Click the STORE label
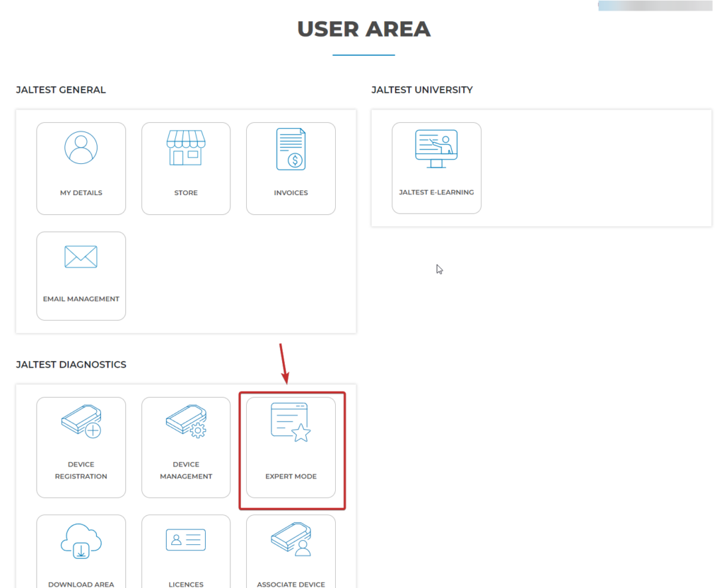724x588 pixels. 186,193
